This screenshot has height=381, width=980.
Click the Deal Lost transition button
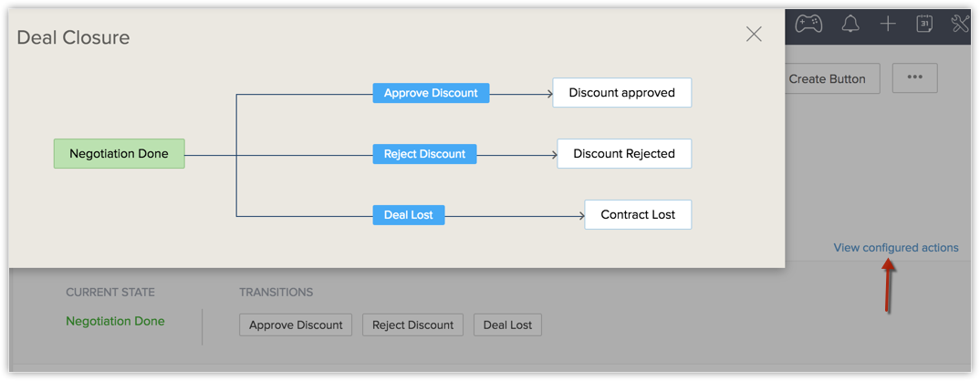[507, 324]
